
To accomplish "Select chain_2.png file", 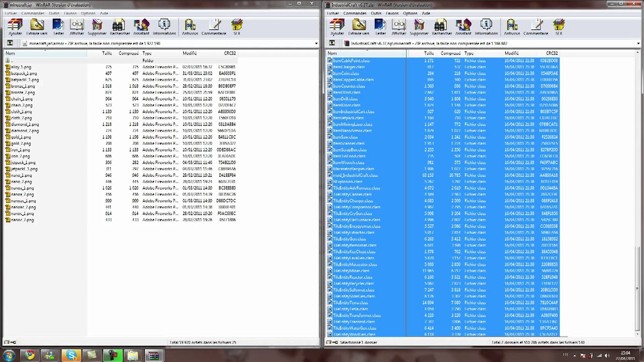I will coord(21,105).
